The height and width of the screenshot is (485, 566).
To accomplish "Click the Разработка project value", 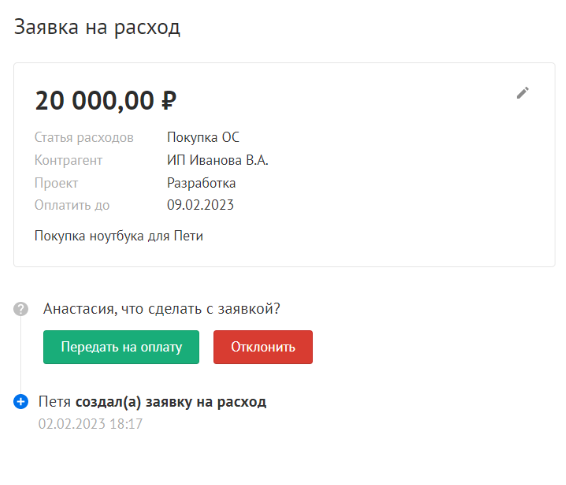I will click(x=201, y=183).
